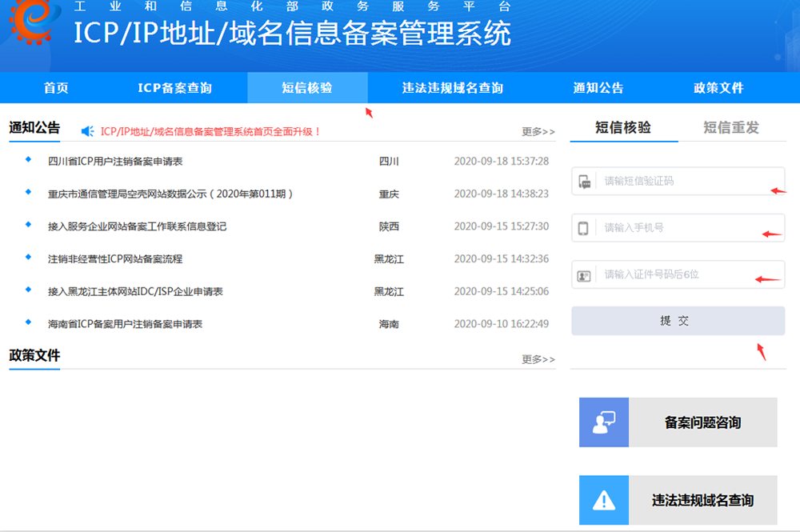Open the 注销非经营性ICP网站备案流程 notice link

(114, 259)
